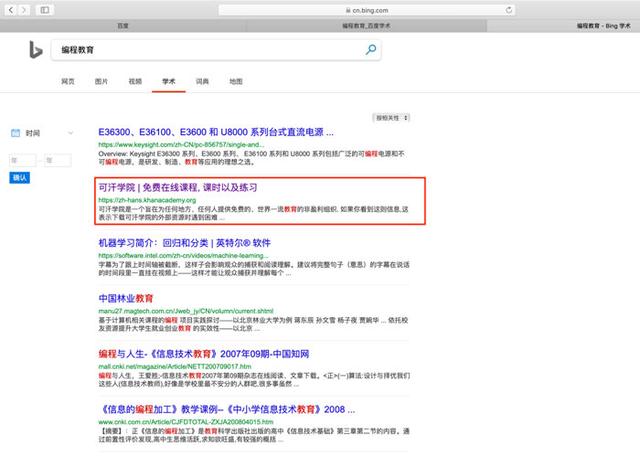This screenshot has width=640, height=456.
Task: Click the software.intel.com URL
Action: [183, 256]
